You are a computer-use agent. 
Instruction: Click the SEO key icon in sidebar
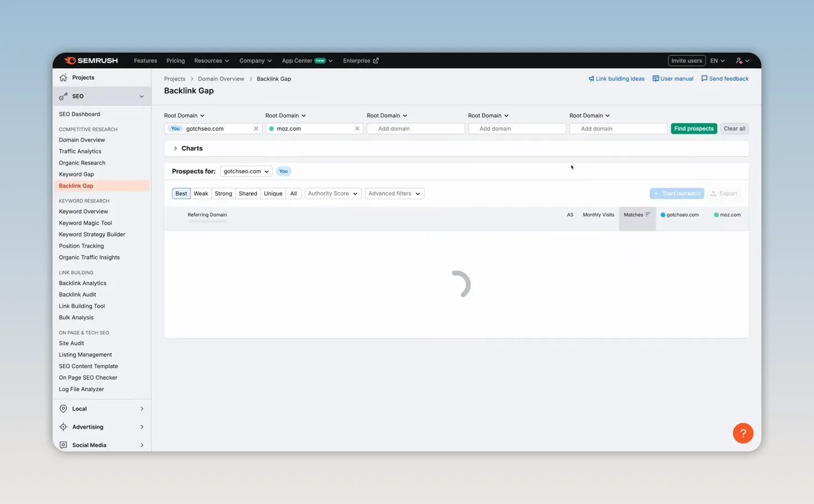point(63,96)
